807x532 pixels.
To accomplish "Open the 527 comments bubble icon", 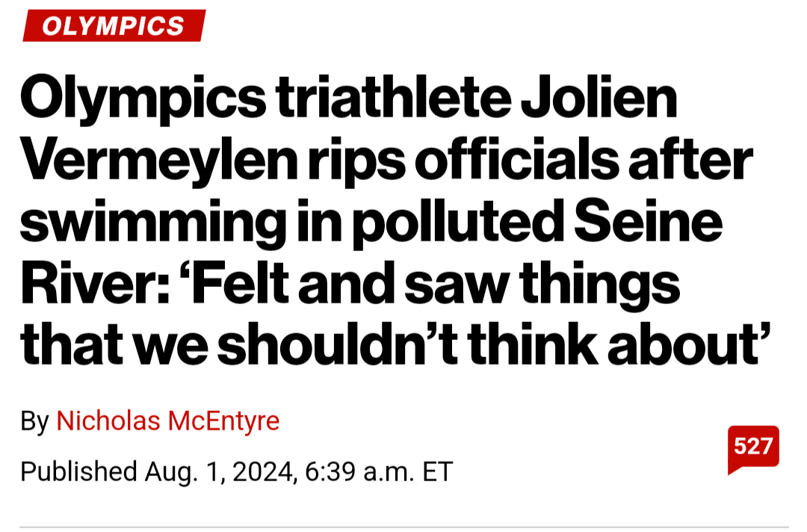I will point(753,448).
